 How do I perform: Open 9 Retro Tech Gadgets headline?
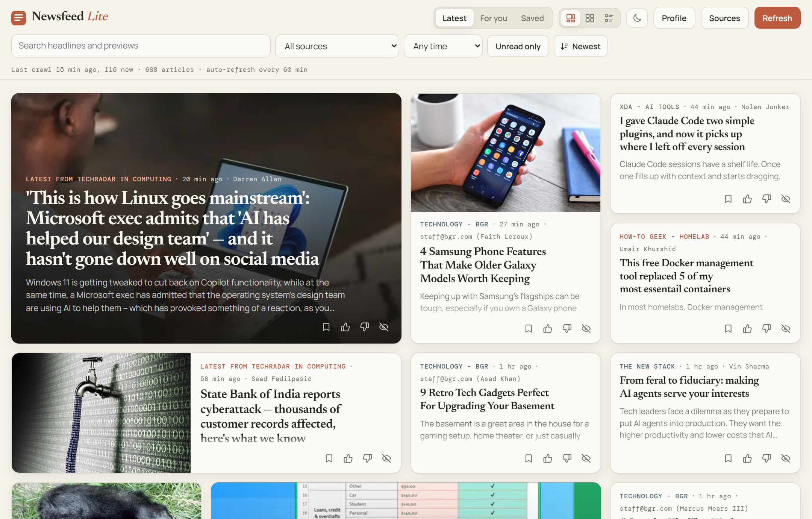487,399
